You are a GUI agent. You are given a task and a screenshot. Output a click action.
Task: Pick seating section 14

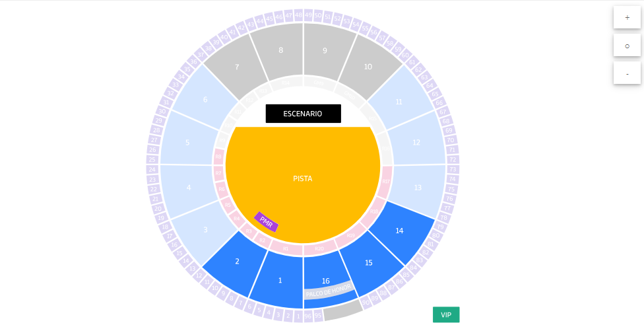click(x=399, y=231)
